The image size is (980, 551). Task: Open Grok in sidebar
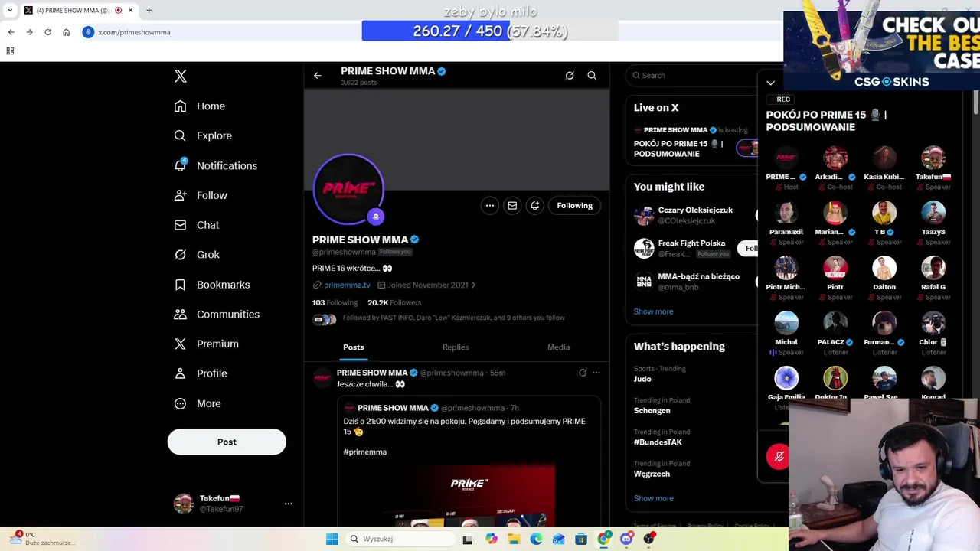pyautogui.click(x=197, y=255)
